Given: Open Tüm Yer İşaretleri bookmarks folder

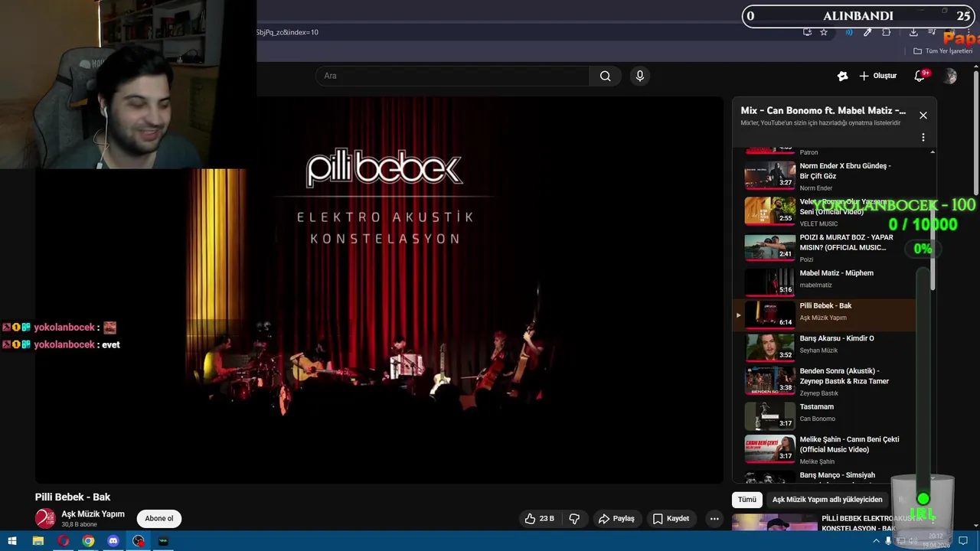Looking at the screenshot, I should click(x=942, y=51).
